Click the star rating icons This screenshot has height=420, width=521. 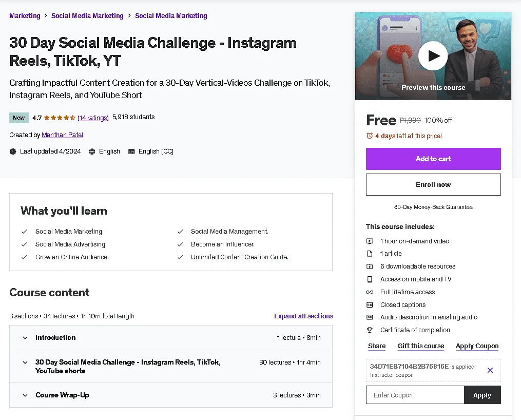coord(60,118)
